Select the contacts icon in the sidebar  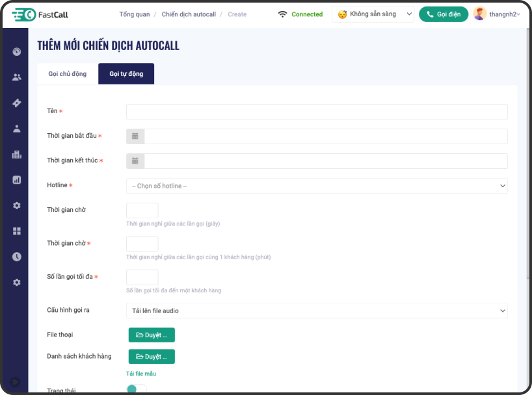pyautogui.click(x=16, y=76)
